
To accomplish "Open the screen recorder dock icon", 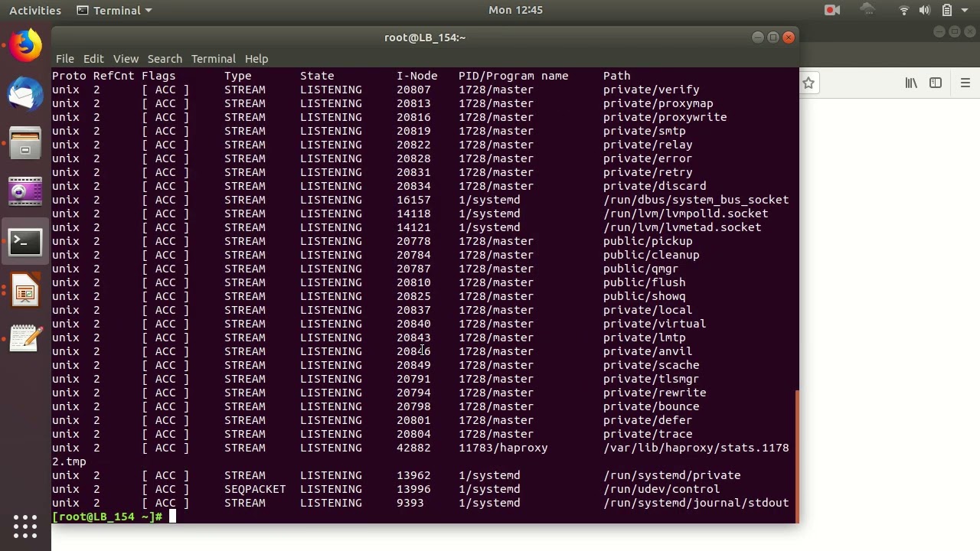I will [25, 192].
